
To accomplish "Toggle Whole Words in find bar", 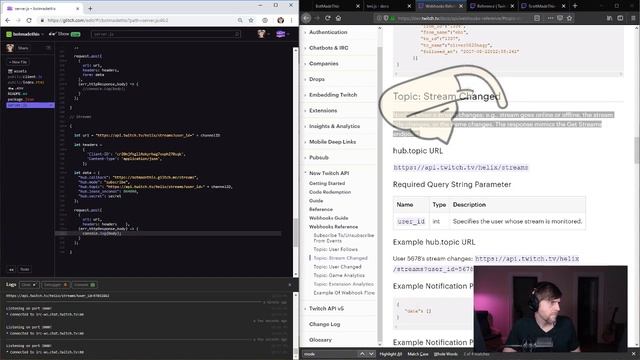I will 445,354.
